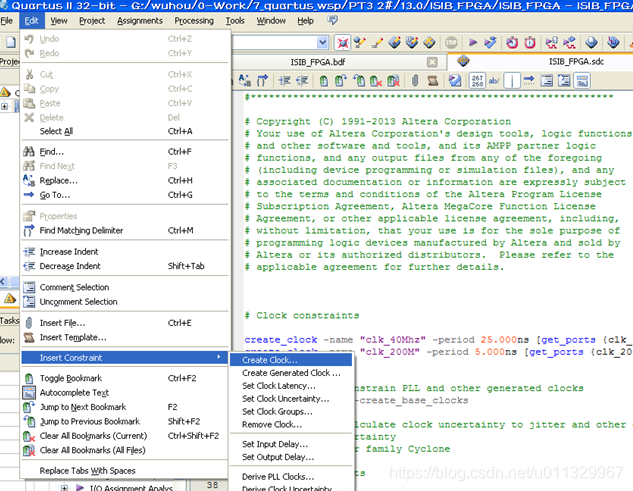Expand the Insert Constraint submenu arrow
The image size is (633, 491).
[x=219, y=357]
